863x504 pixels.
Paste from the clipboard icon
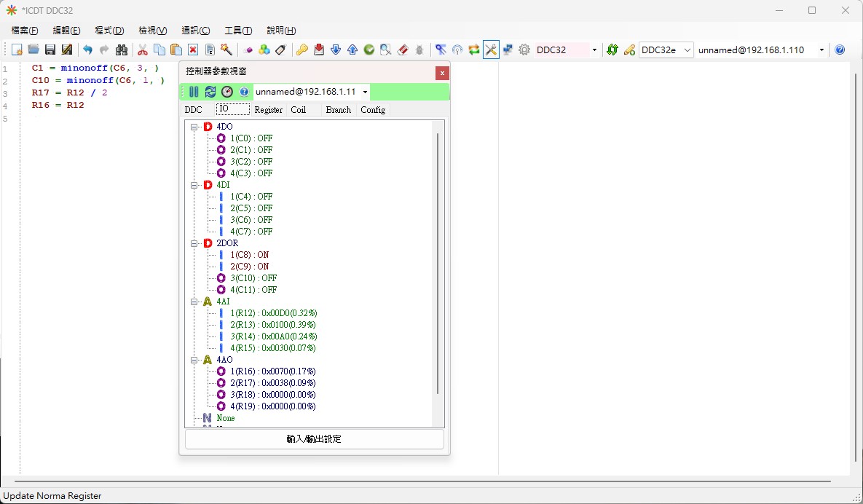click(x=176, y=50)
